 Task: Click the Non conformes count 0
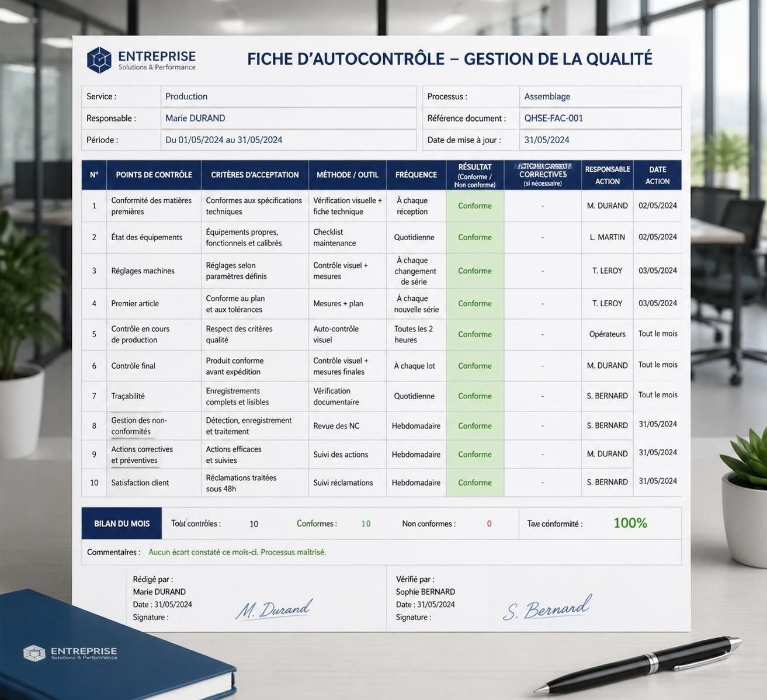(489, 524)
